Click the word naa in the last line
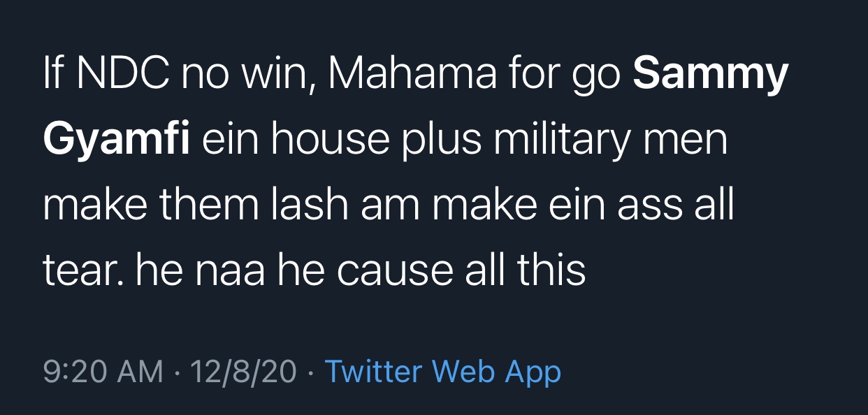The image size is (868, 415). click(x=231, y=269)
